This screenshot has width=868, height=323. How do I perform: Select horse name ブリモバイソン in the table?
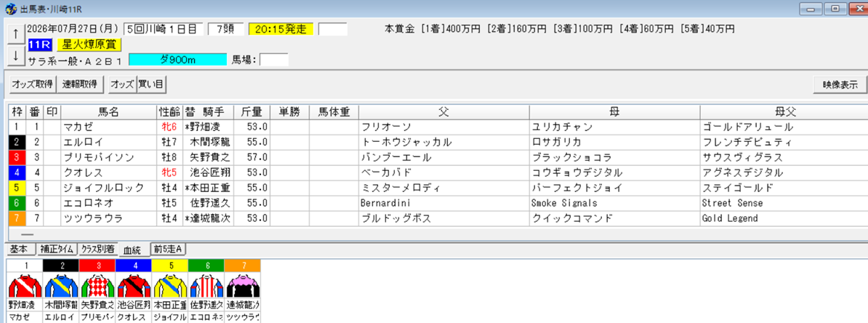pyautogui.click(x=99, y=158)
